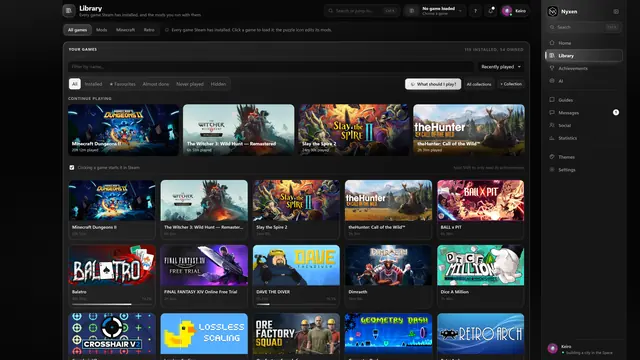Switch to the Mods tab
The image size is (640, 360).
coord(102,30)
